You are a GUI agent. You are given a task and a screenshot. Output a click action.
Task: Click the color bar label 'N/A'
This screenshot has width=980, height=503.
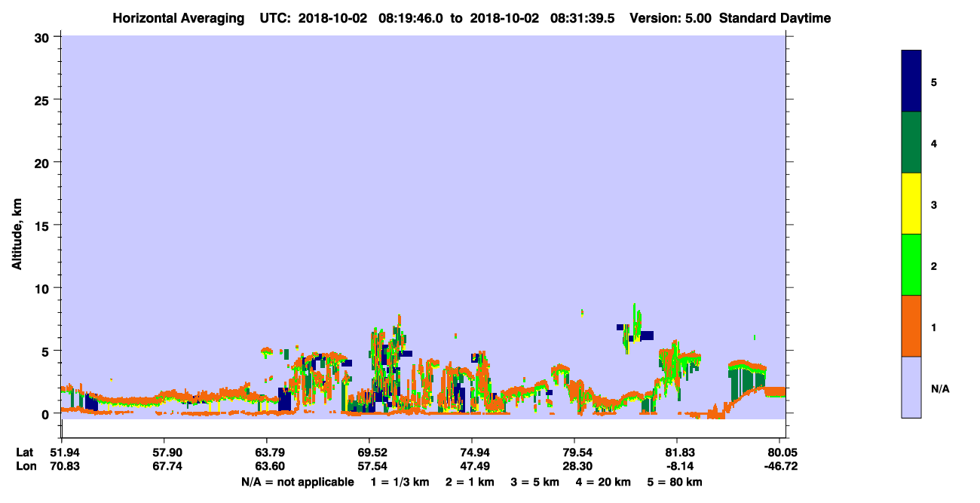[x=940, y=388]
